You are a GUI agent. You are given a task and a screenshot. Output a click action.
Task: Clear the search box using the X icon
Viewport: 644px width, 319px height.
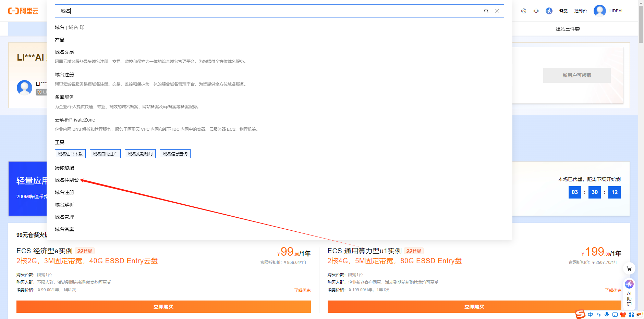(497, 11)
